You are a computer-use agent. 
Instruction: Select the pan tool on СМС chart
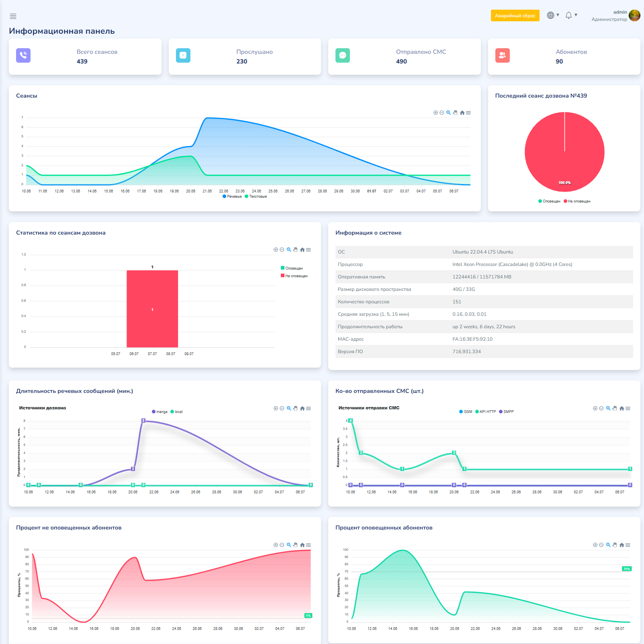pyautogui.click(x=615, y=409)
